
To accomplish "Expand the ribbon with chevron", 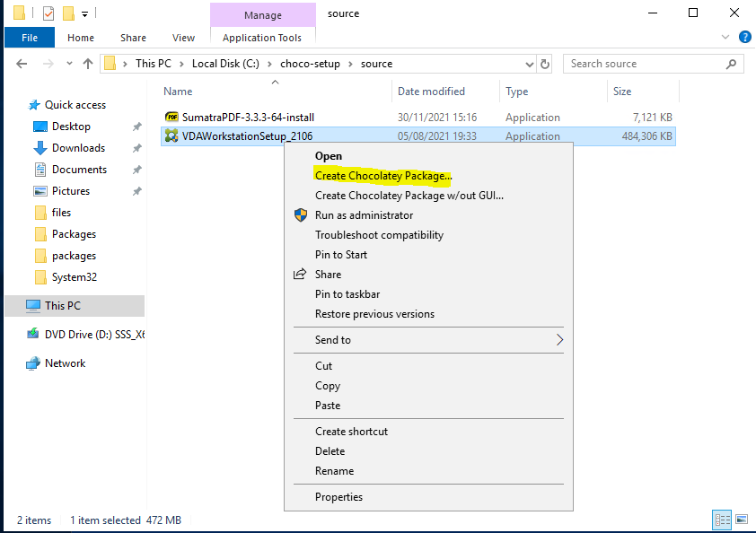I will [x=725, y=37].
